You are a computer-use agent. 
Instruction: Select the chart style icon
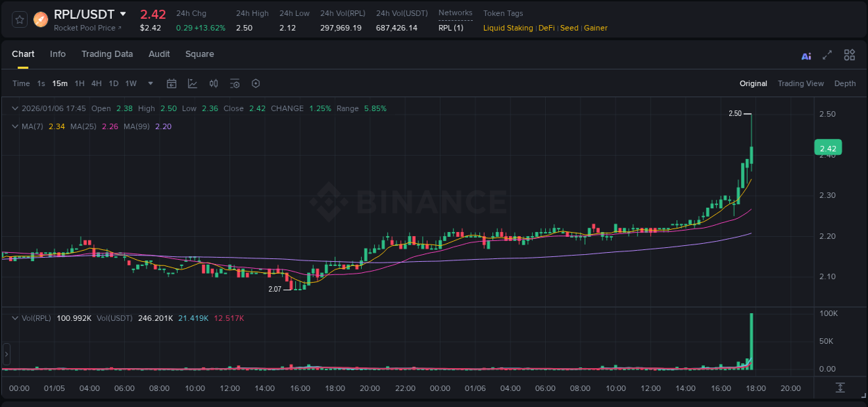point(192,83)
